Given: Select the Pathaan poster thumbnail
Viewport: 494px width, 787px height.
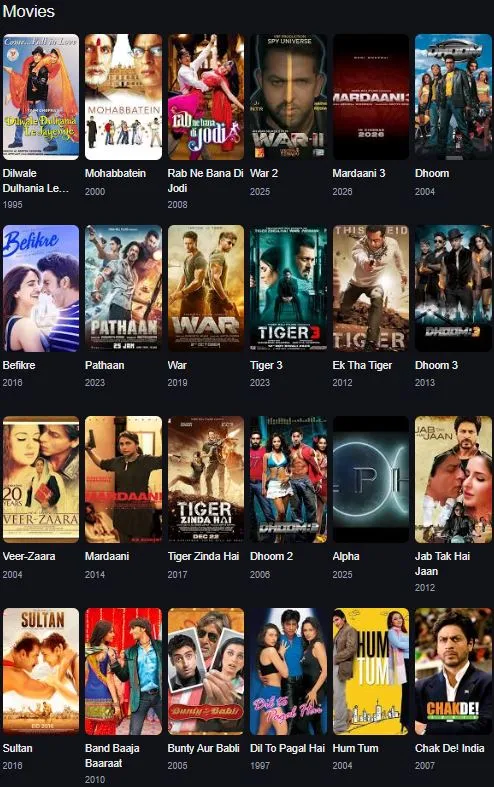Looking at the screenshot, I should (124, 288).
